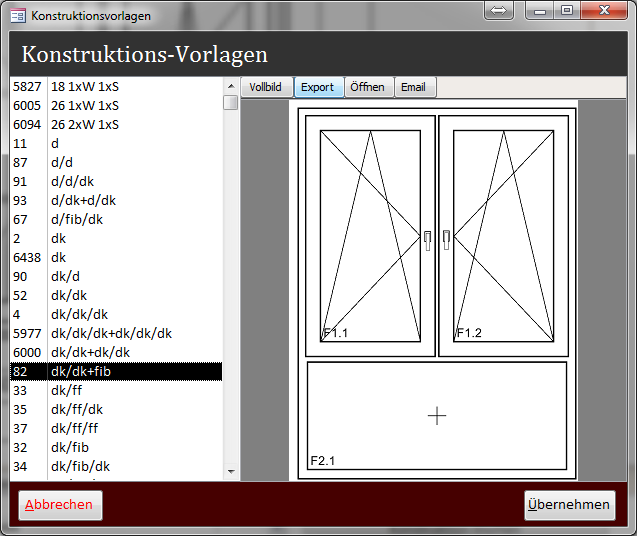Click the right window handle icon in preview
Screen dimensions: 637x536
(446, 240)
